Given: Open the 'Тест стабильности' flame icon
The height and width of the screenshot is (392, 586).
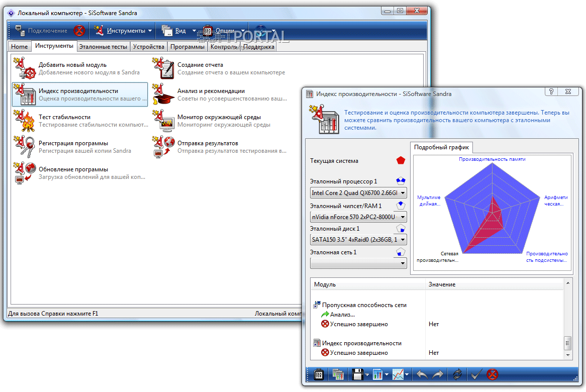Looking at the screenshot, I should [25, 120].
